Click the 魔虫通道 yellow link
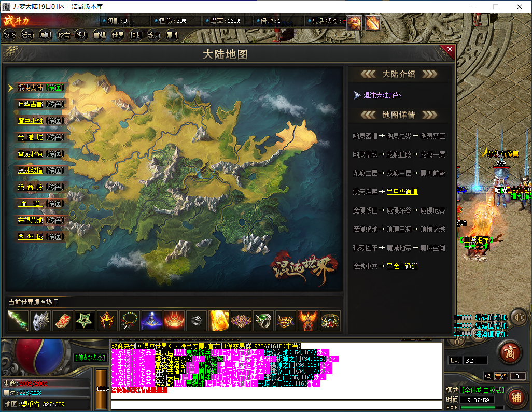532x412 pixels. pyautogui.click(x=402, y=266)
